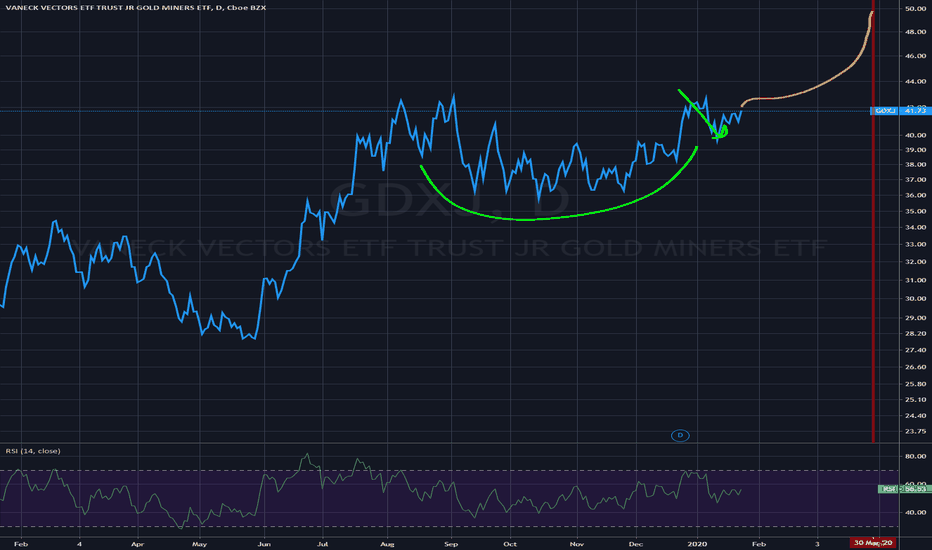The image size is (932, 550).
Task: Click the 34.00 price axis label
Action: pyautogui.click(x=915, y=227)
